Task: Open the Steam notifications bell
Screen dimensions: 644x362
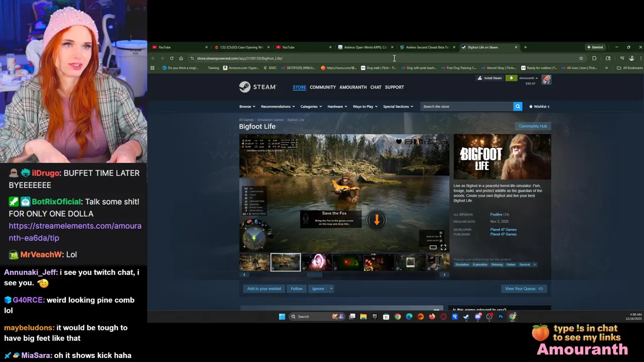Action: tap(511, 78)
